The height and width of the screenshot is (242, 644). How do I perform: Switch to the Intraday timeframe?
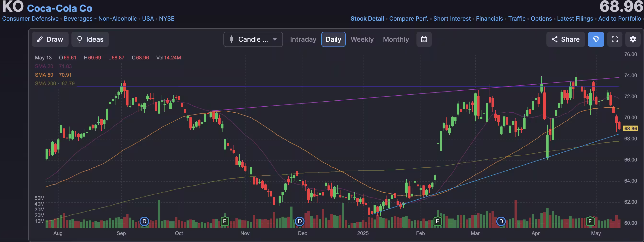coord(303,39)
